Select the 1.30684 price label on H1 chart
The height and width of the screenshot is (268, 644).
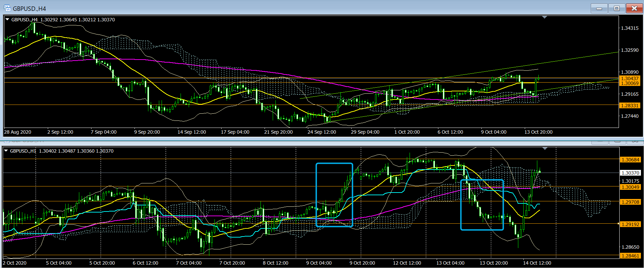(x=630, y=160)
